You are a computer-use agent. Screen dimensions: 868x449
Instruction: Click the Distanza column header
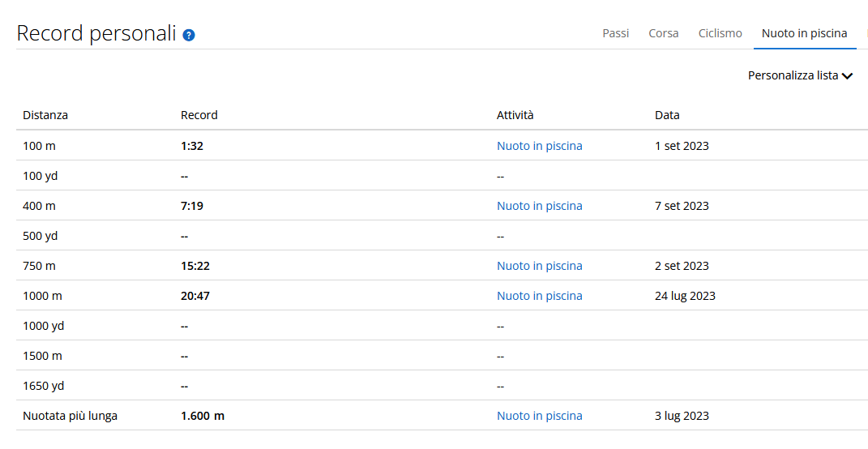[x=45, y=115]
